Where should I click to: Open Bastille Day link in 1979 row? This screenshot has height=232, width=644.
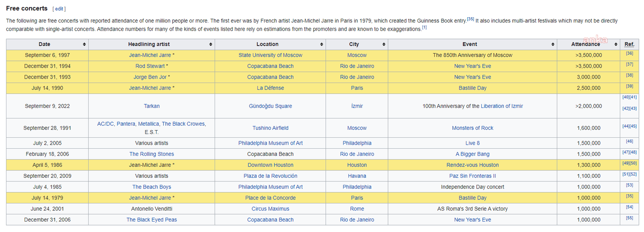[x=473, y=198]
